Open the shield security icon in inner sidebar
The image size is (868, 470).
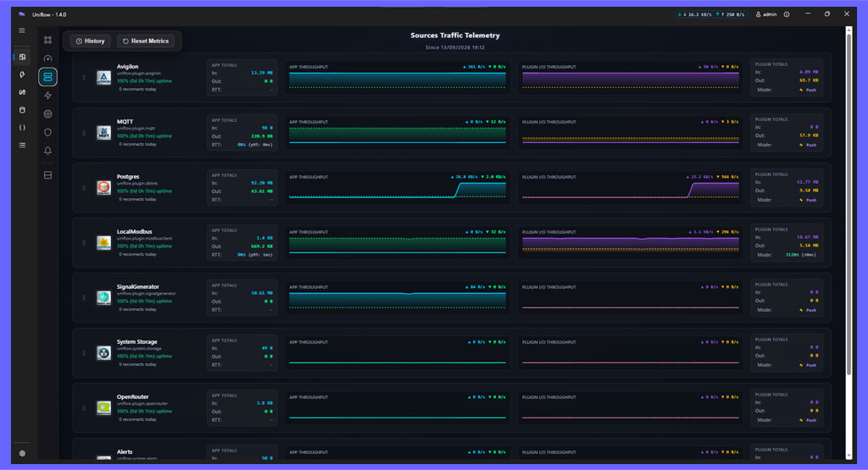[x=48, y=132]
